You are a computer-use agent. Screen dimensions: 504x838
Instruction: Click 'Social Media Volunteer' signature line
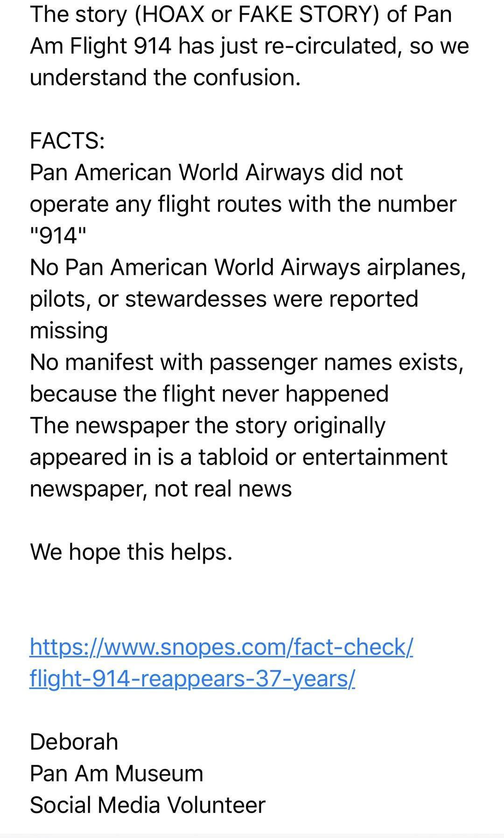click(147, 805)
